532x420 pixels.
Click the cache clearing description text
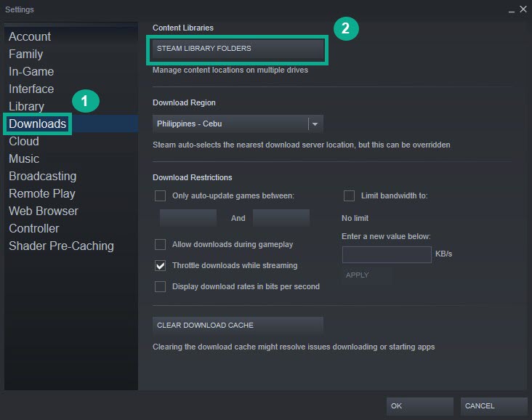tap(294, 347)
